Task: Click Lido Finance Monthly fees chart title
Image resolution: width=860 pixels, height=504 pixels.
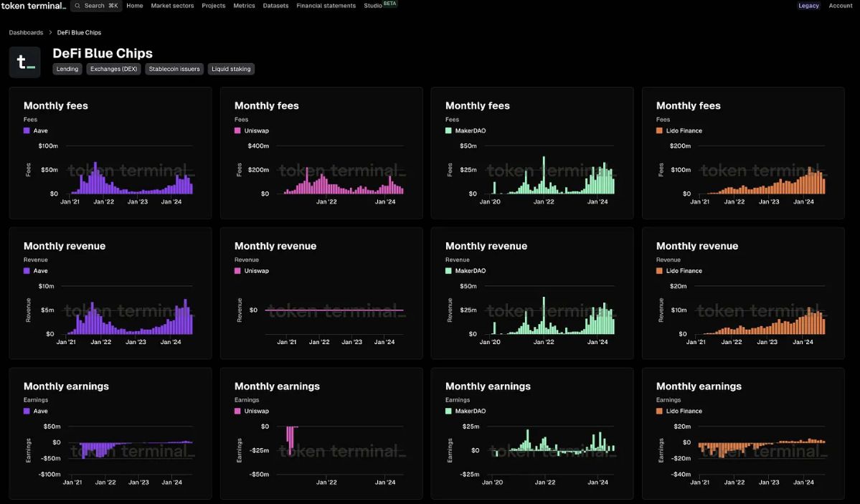Action: (689, 106)
